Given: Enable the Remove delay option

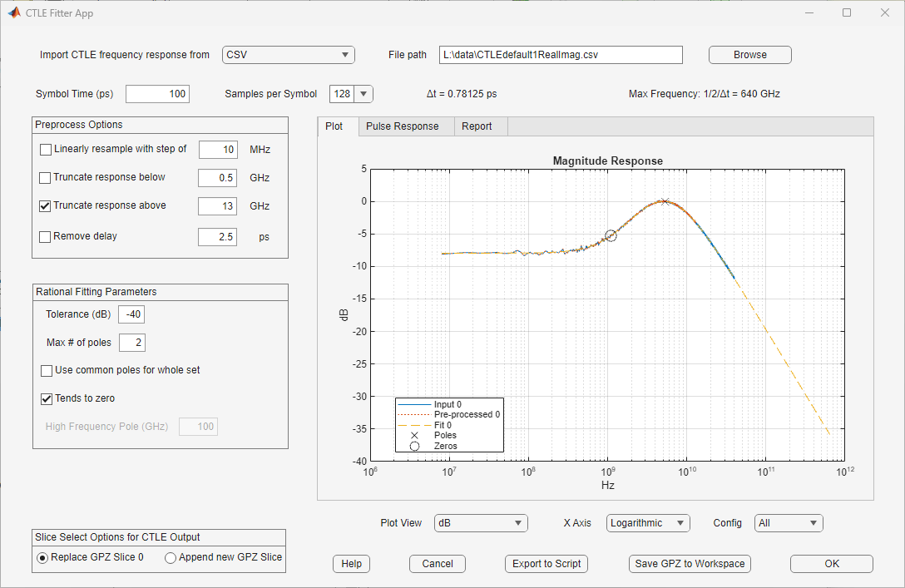Looking at the screenshot, I should click(45, 236).
